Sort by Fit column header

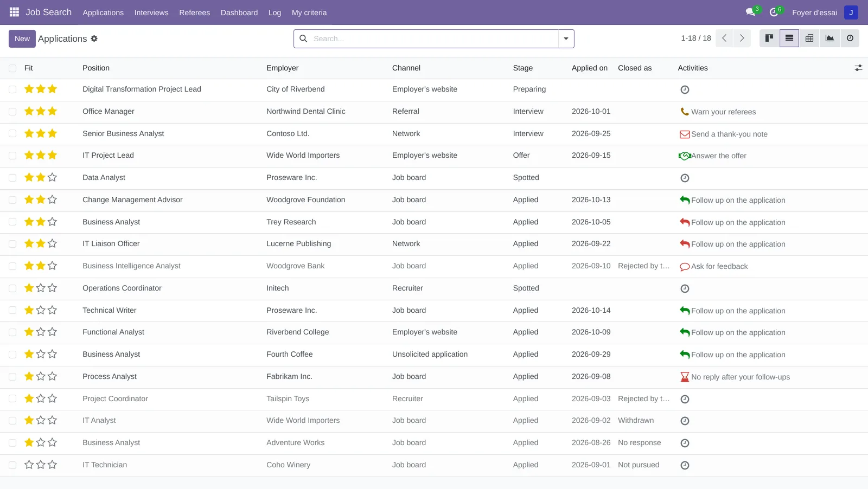click(29, 68)
